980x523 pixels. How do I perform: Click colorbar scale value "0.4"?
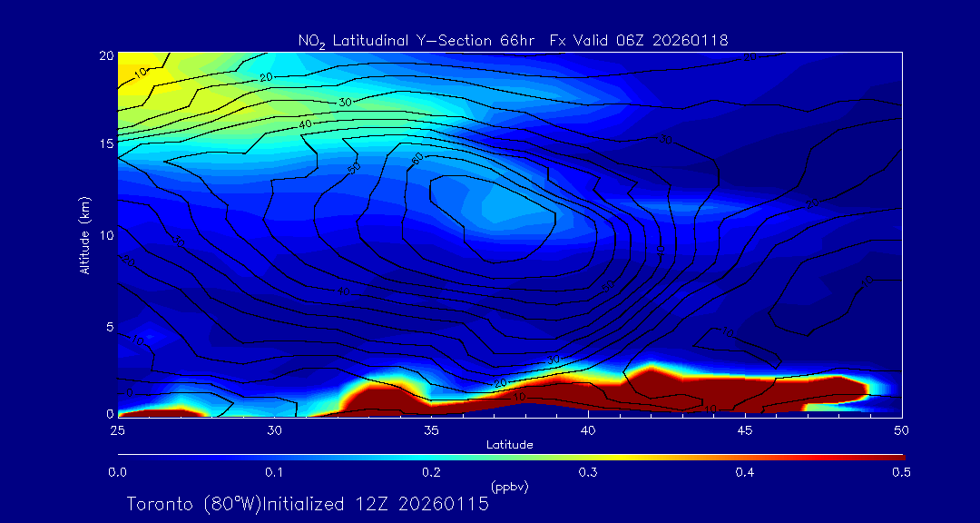click(x=745, y=472)
